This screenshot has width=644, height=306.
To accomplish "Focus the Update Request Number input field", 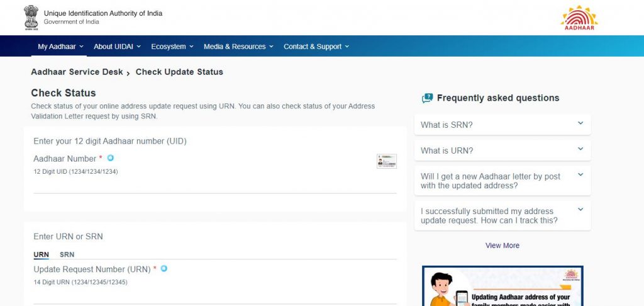I will tap(215, 297).
